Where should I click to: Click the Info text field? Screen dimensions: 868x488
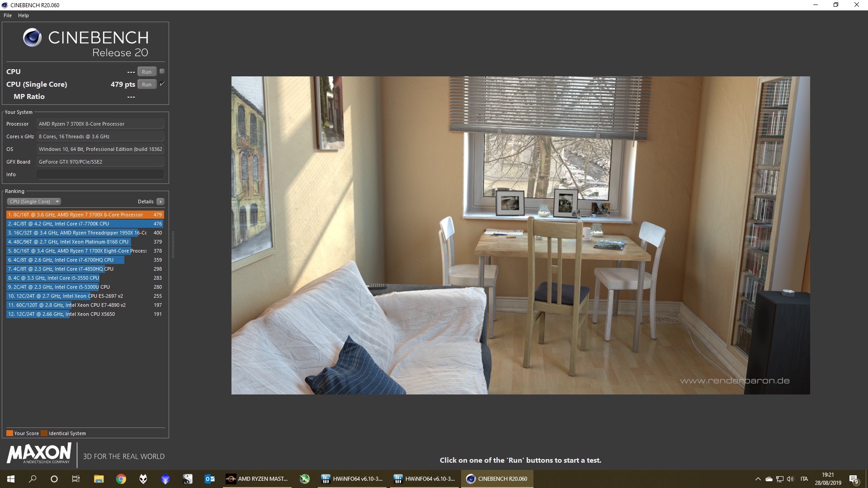click(100, 174)
